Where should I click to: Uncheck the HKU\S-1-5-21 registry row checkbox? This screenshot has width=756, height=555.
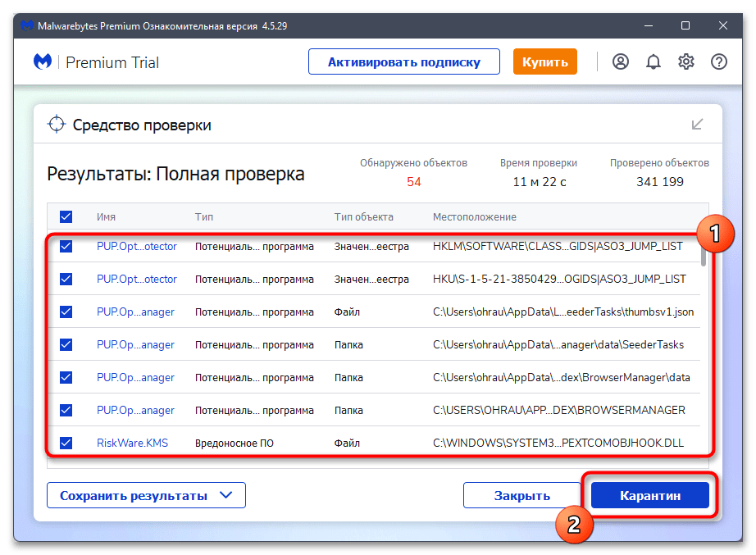pos(66,280)
